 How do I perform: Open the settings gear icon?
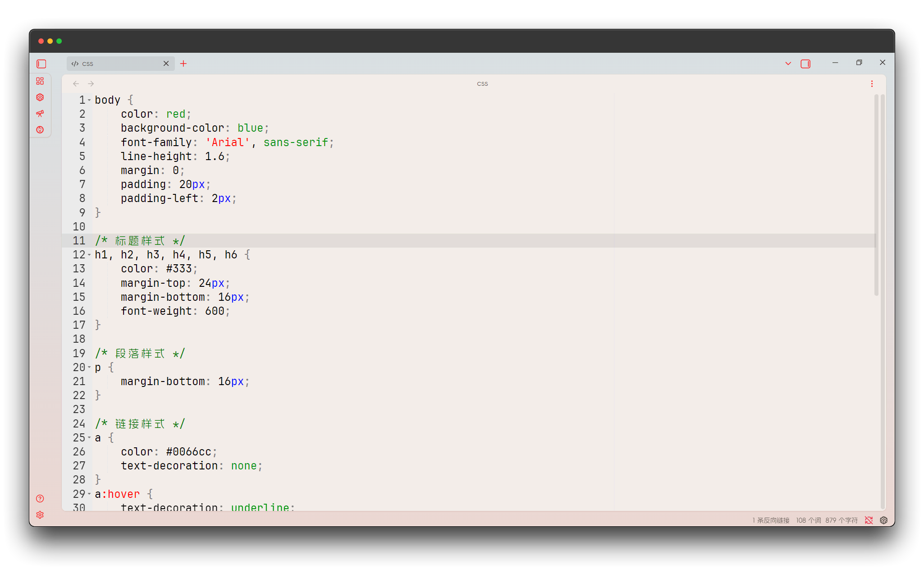point(40,515)
